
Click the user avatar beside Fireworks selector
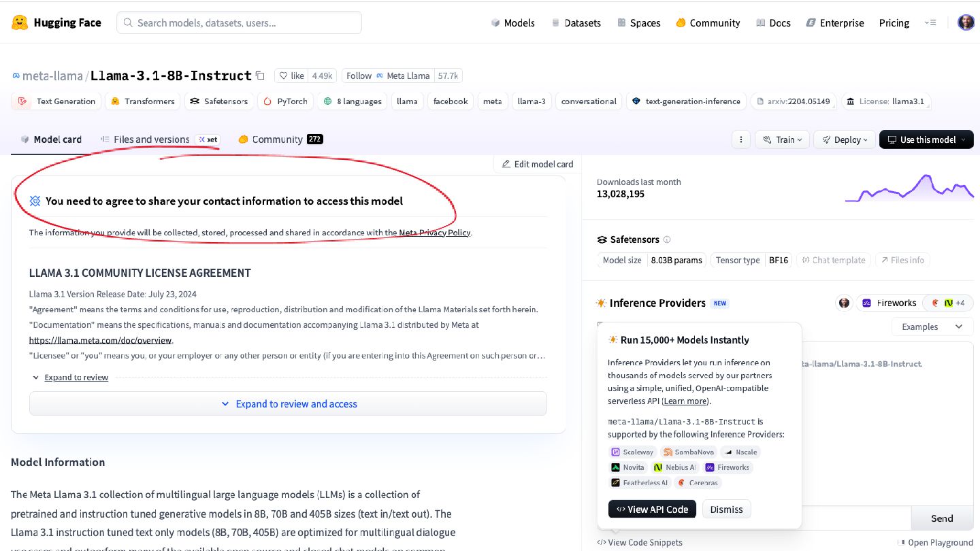(x=844, y=303)
